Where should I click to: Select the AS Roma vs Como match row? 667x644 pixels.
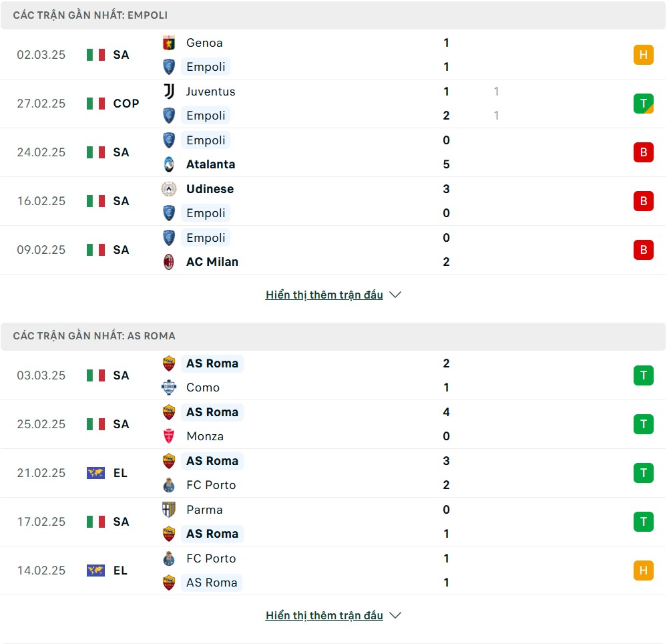pyautogui.click(x=333, y=375)
